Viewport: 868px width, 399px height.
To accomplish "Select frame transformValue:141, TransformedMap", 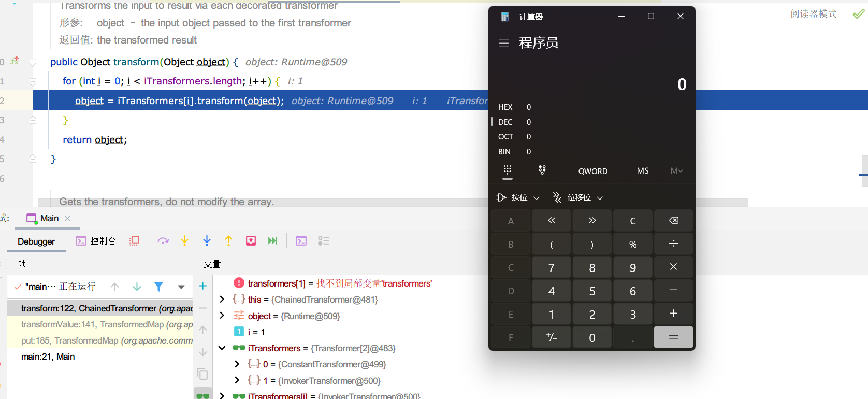I will pos(100,324).
